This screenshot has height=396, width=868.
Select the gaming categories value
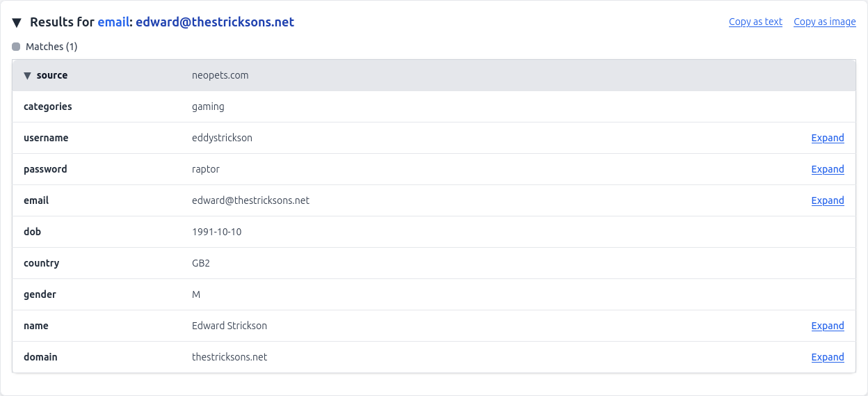coord(208,106)
